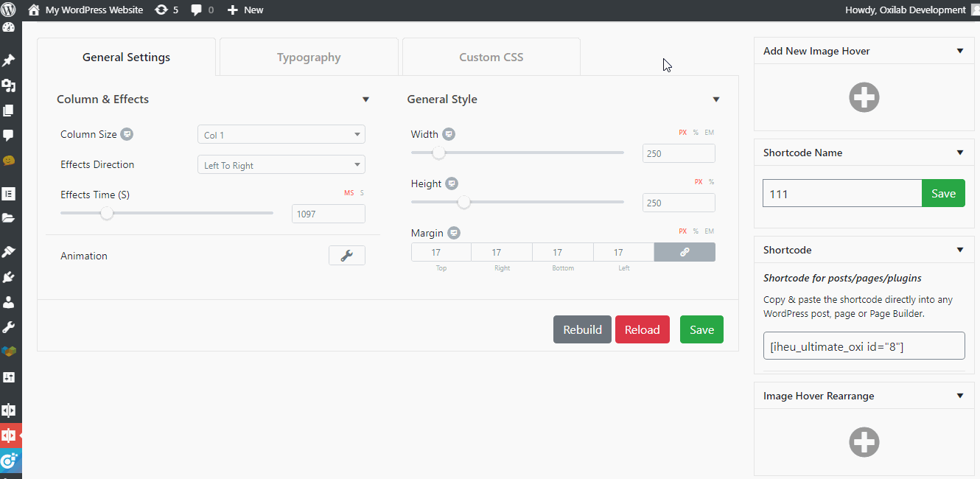The width and height of the screenshot is (980, 479).
Task: Collapse the Shortcode Name panel arrow
Action: tap(960, 153)
